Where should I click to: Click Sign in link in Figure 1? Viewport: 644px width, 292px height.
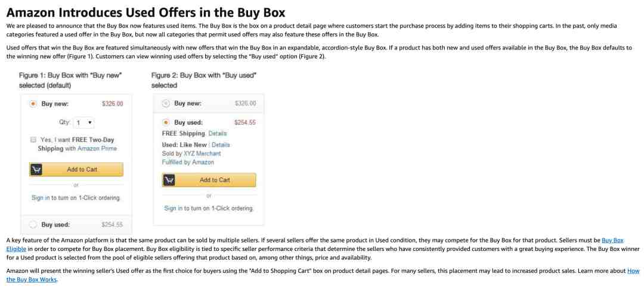point(41,198)
